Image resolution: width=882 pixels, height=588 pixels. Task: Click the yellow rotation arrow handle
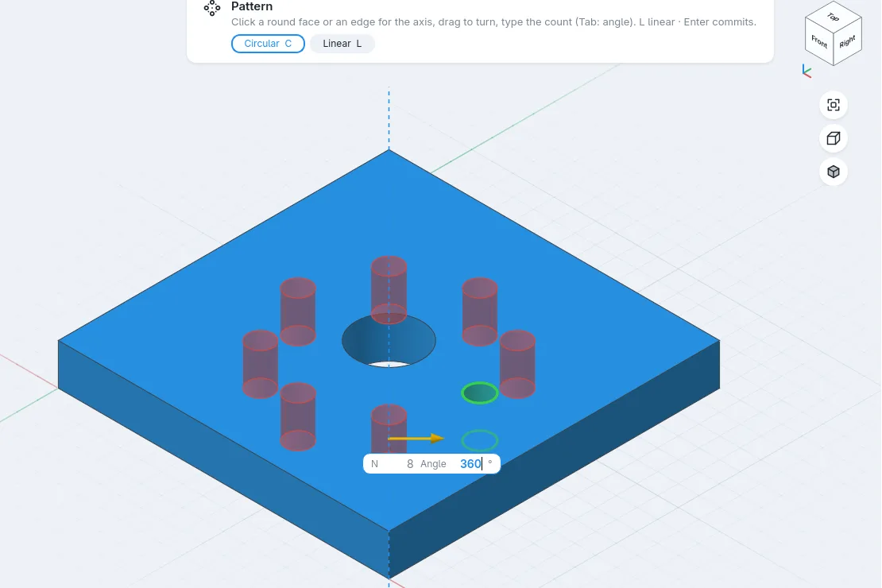(x=416, y=438)
